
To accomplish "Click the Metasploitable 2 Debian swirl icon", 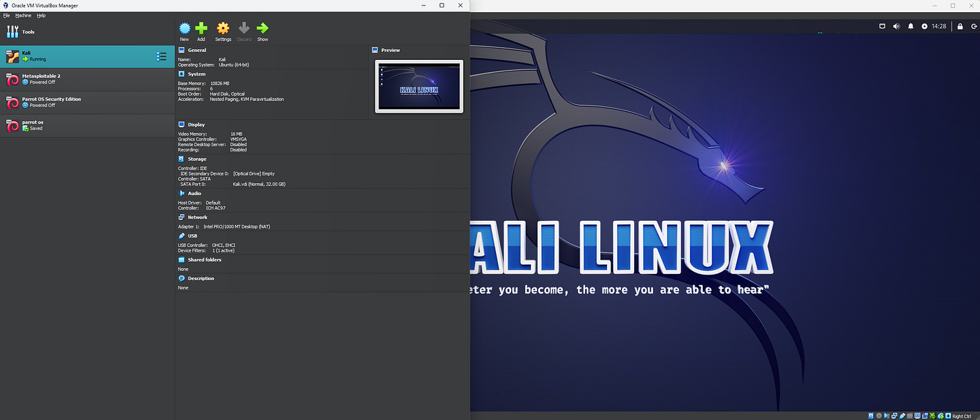I will [x=13, y=79].
